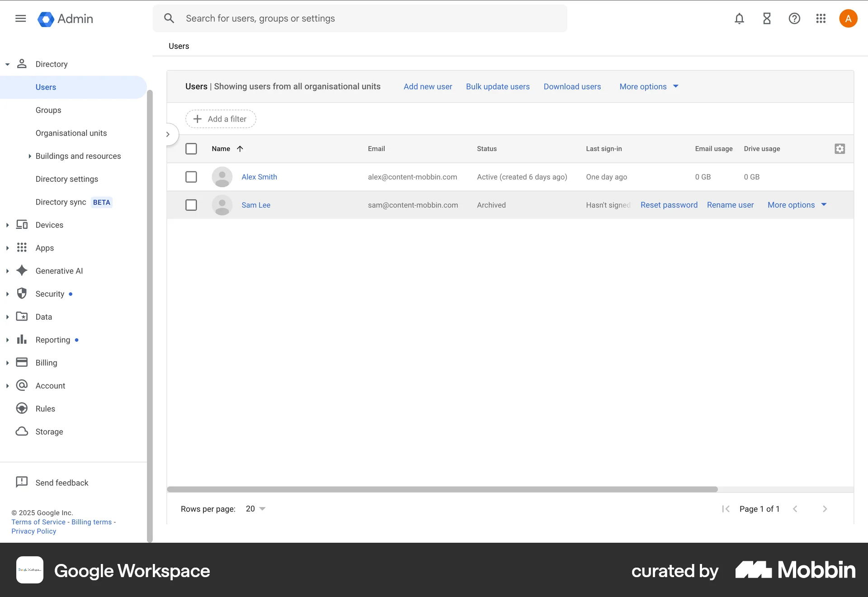The width and height of the screenshot is (868, 597).
Task: Open the manage columns gear in table header
Action: tap(840, 148)
